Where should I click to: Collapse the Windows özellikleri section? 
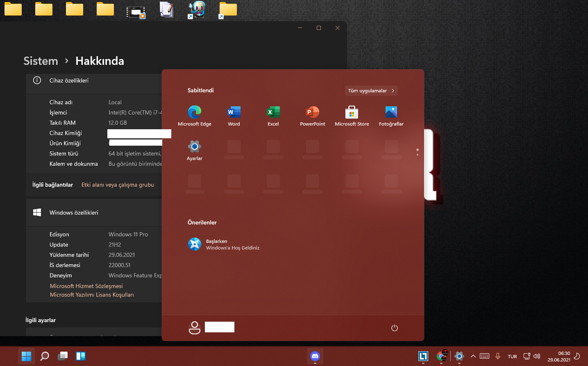pos(94,213)
